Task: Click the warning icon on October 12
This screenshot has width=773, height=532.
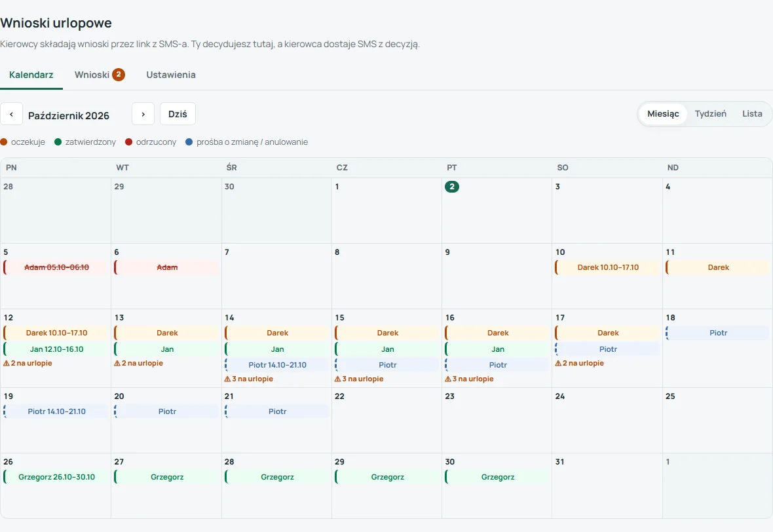Action: 7,363
